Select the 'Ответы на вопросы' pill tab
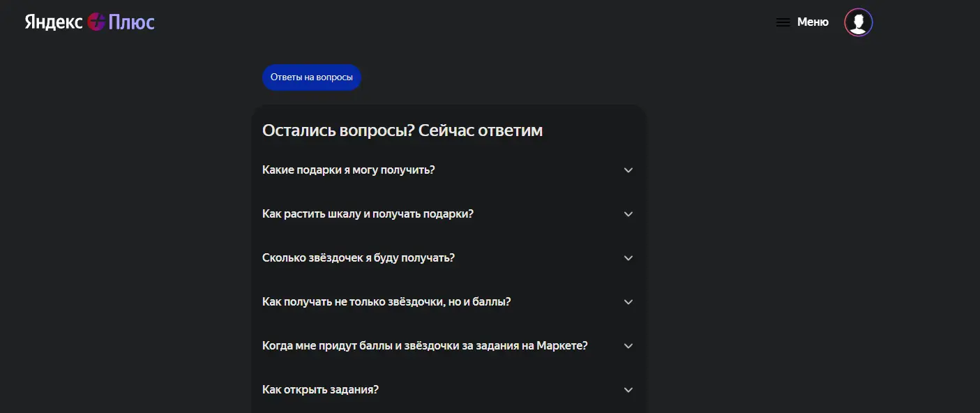Viewport: 980px width, 413px height. [312, 77]
